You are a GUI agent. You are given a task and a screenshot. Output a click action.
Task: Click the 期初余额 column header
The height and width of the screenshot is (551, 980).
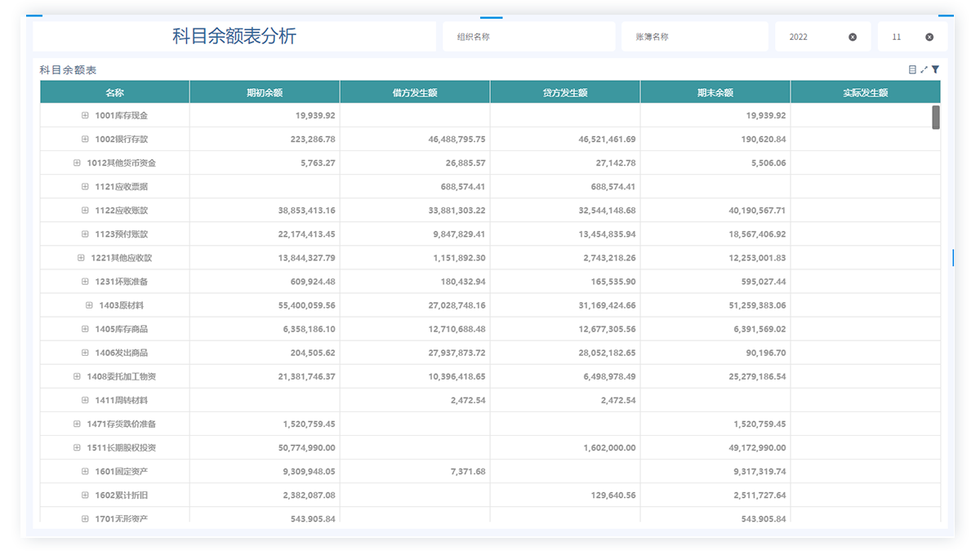point(265,93)
